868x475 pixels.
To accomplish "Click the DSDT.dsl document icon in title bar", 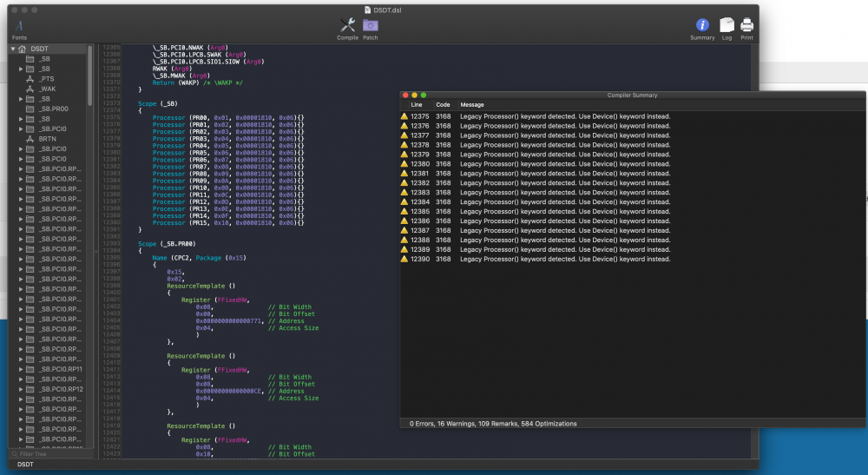I will [x=367, y=10].
